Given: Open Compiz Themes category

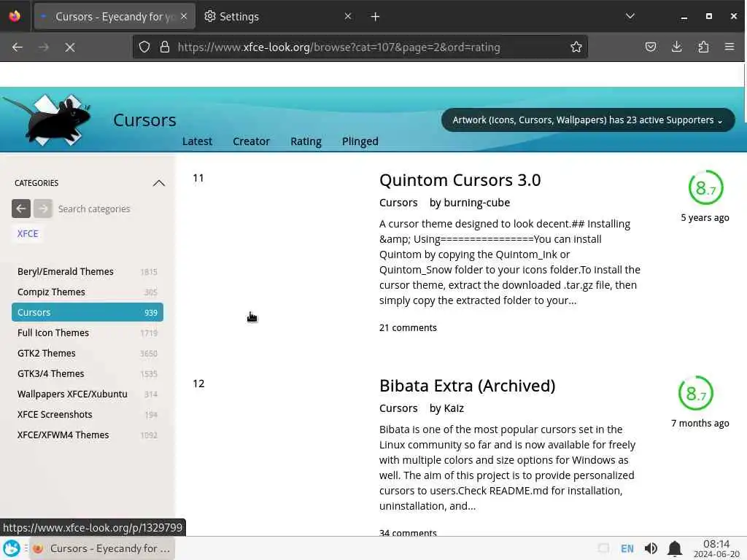Looking at the screenshot, I should [88, 292].
